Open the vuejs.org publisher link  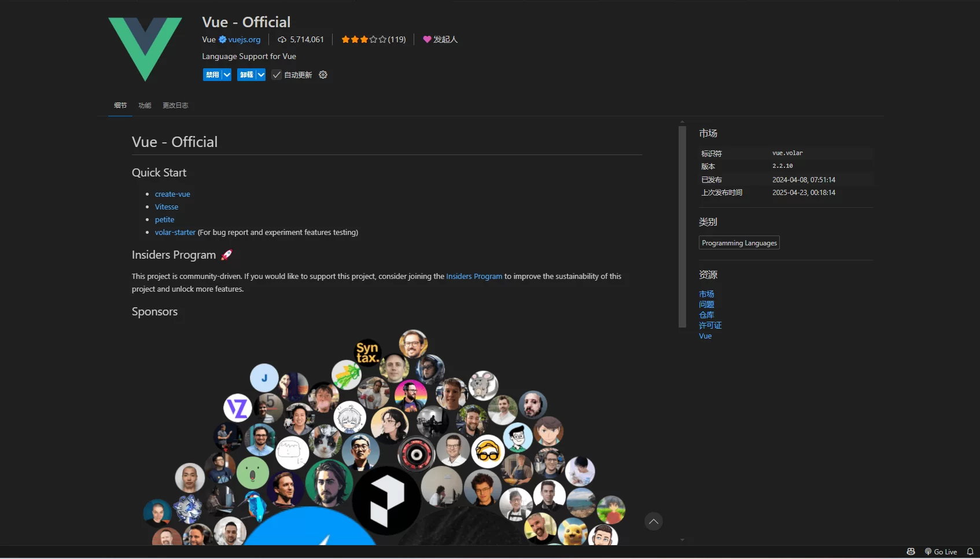(x=244, y=39)
